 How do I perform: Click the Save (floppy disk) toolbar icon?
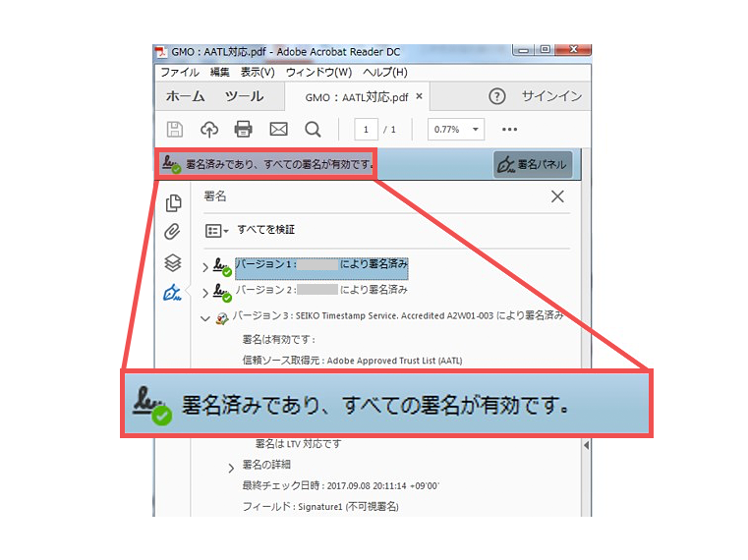tap(175, 130)
